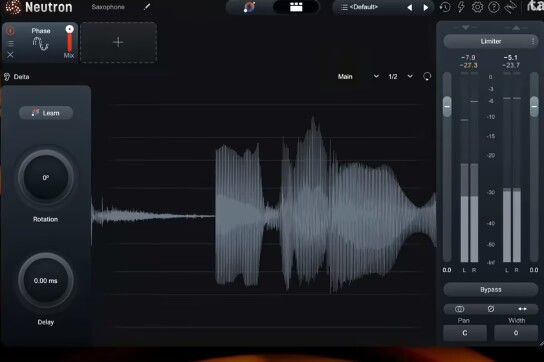Image resolution: width=544 pixels, height=362 pixels.
Task: Toggle the overlapping circles mono icon
Action: click(459, 309)
